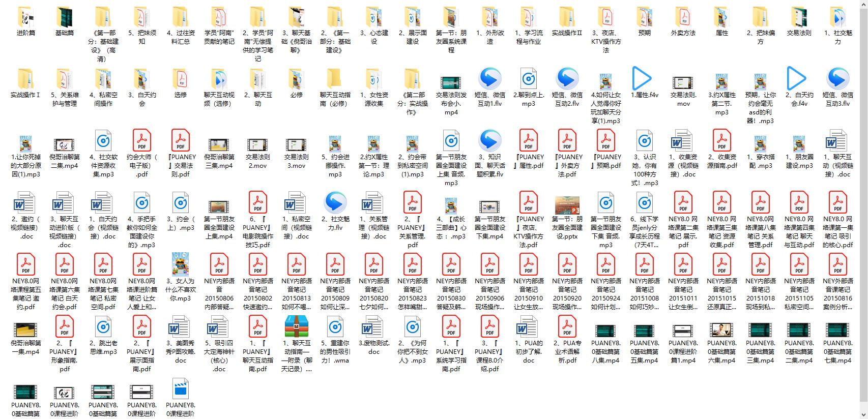Click the 倪哥治聊第一集.mp4 video file
The width and height of the screenshot is (868, 419).
pos(26,331)
